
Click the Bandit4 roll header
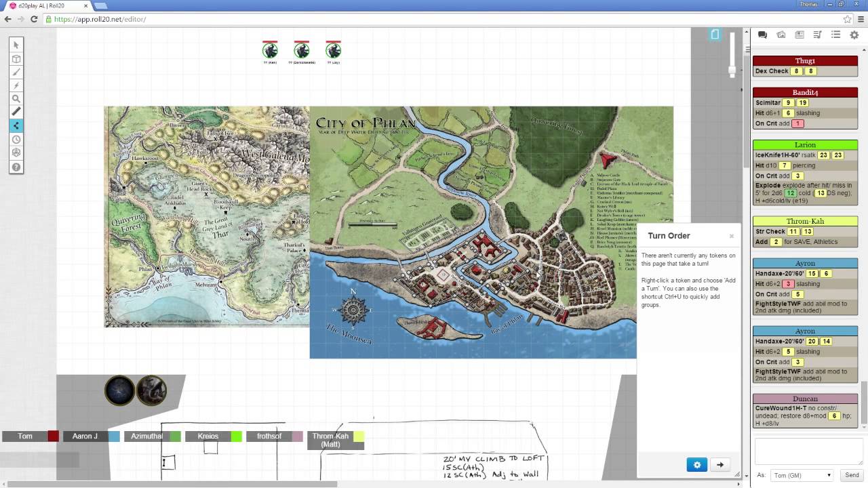point(805,93)
